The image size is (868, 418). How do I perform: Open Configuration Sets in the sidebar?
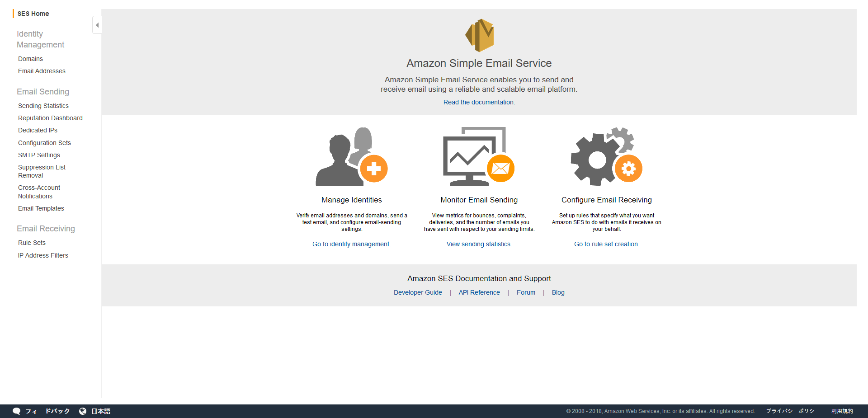point(44,143)
